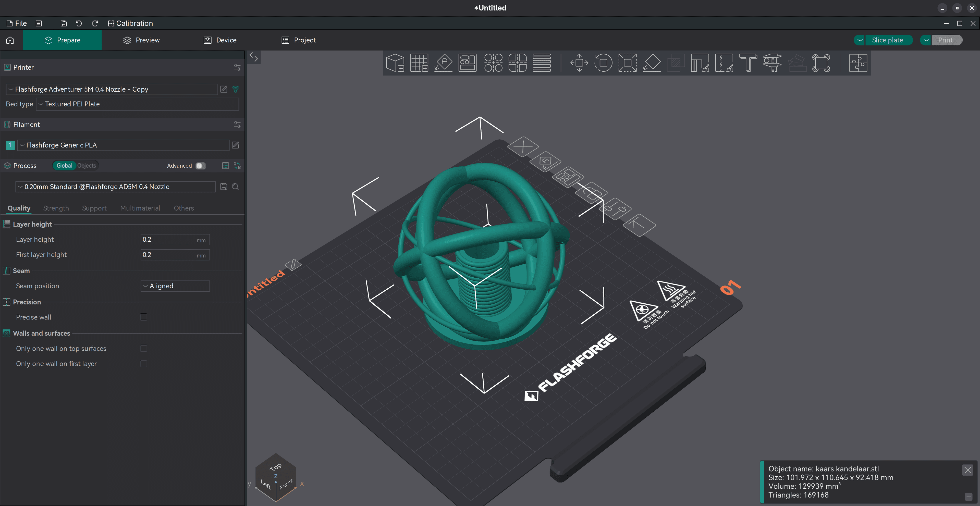980x506 pixels.
Task: Switch to the Preview tab
Action: (x=141, y=40)
